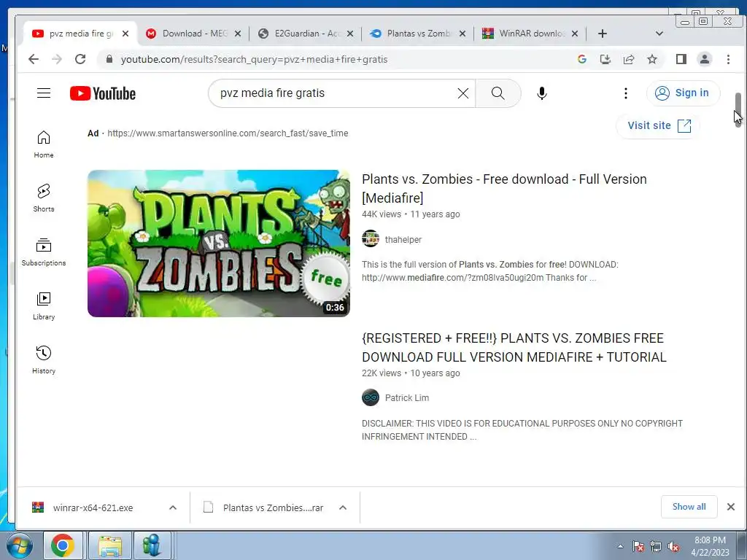Open Home in the YouTube sidebar
The height and width of the screenshot is (560, 747).
click(44, 144)
